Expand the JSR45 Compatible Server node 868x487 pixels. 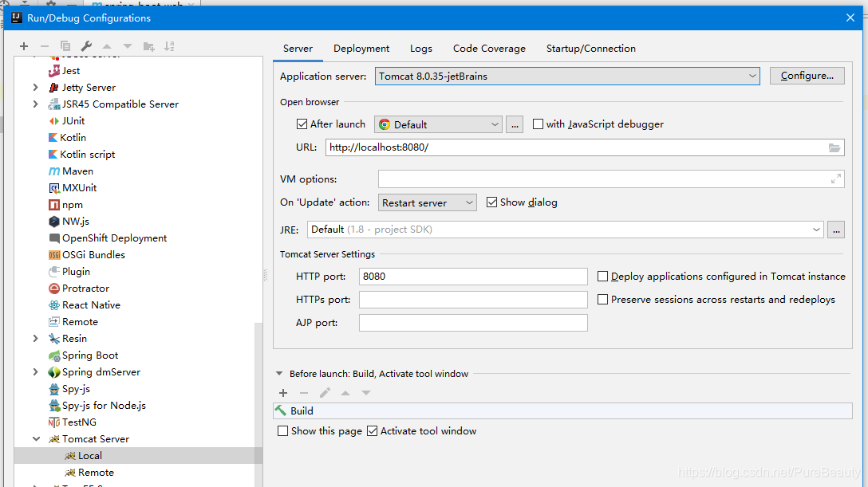[35, 104]
